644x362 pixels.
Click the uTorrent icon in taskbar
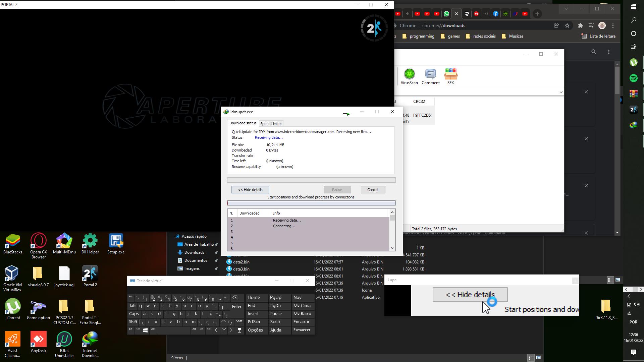click(633, 62)
